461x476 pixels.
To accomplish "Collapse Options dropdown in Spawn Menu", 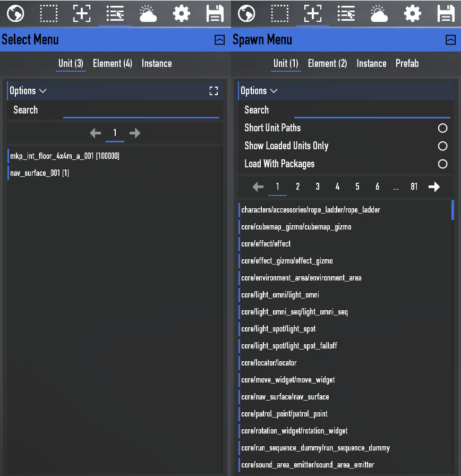I will (259, 91).
